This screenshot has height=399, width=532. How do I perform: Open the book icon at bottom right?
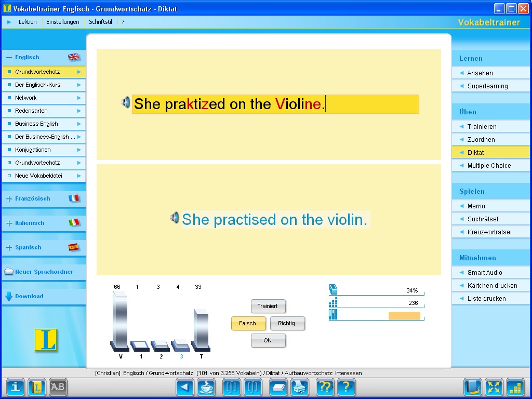(x=473, y=387)
